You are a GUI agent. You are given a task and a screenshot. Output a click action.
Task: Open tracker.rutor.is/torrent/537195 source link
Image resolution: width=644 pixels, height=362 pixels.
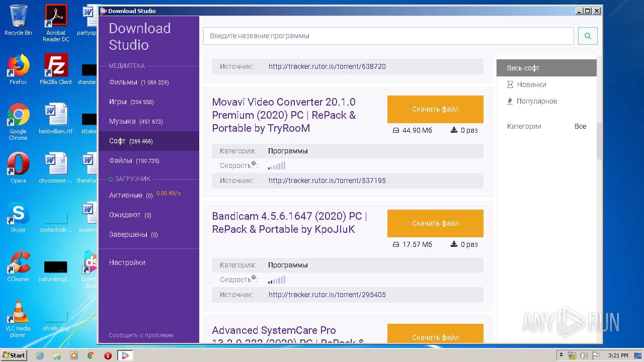327,180
